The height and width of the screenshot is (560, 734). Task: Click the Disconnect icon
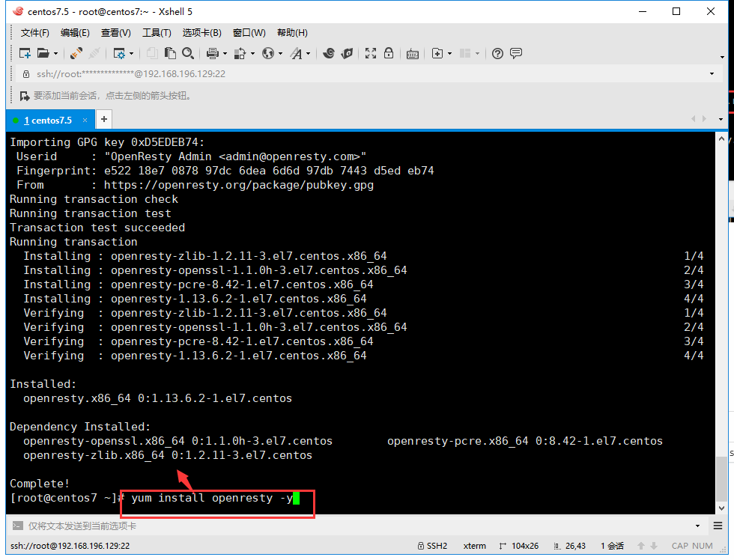pyautogui.click(x=94, y=53)
